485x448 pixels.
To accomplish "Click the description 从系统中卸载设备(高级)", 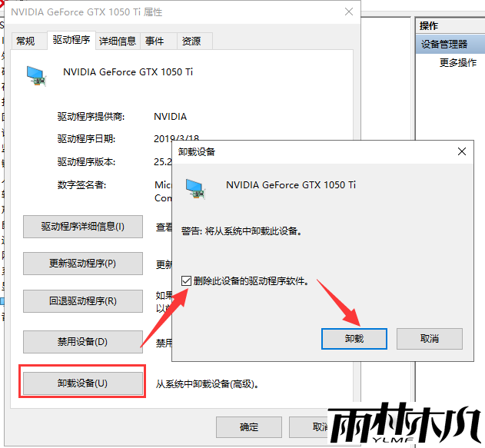I will click(208, 384).
